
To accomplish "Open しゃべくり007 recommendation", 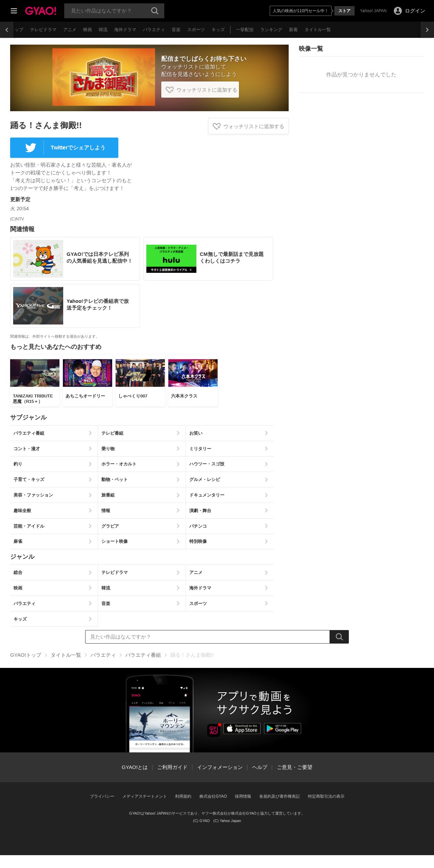I will coord(140,381).
